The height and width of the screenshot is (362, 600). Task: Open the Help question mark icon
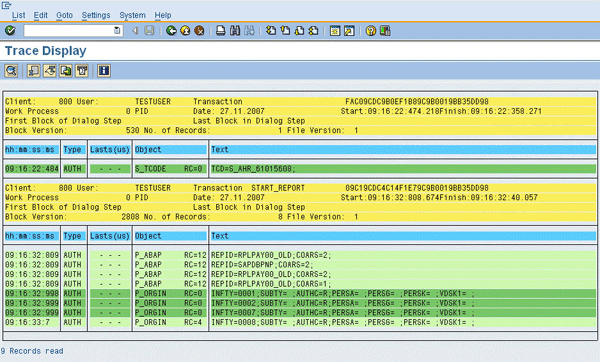(371, 31)
